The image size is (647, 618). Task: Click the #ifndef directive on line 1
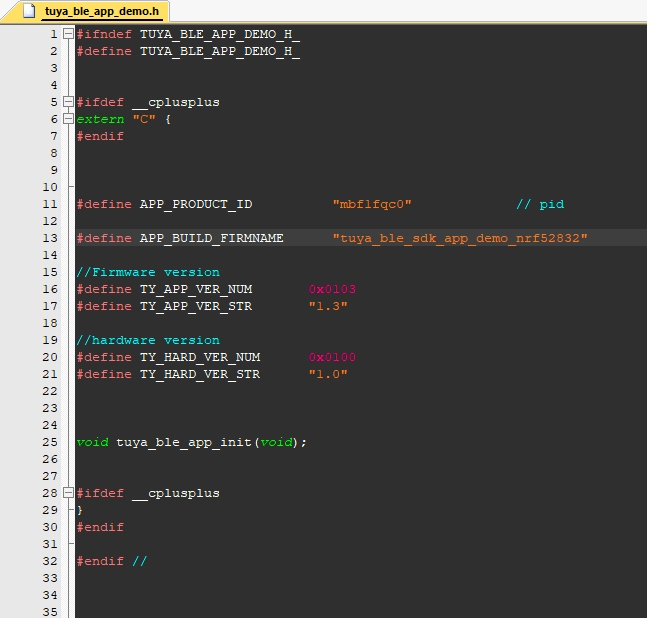(x=104, y=34)
